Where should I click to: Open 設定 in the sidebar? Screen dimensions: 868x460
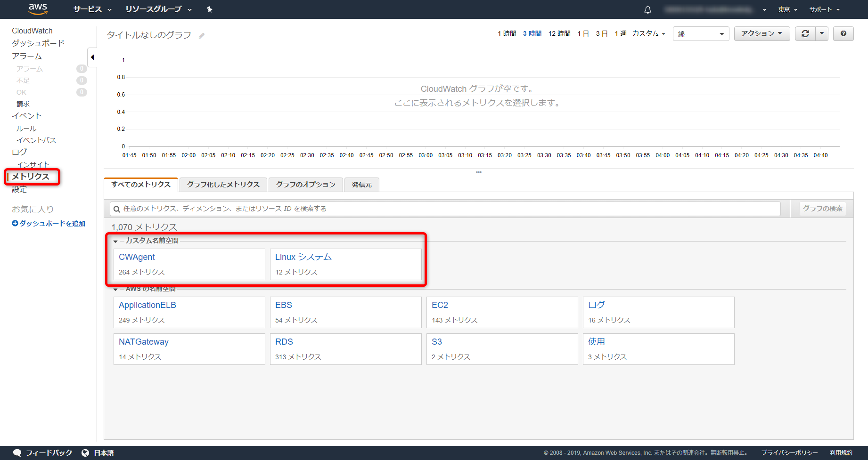19,189
